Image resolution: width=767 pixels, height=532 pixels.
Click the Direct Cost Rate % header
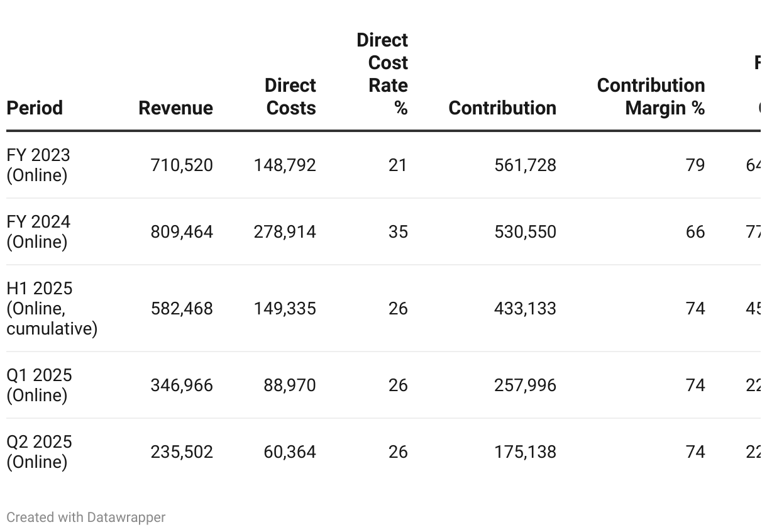click(382, 74)
